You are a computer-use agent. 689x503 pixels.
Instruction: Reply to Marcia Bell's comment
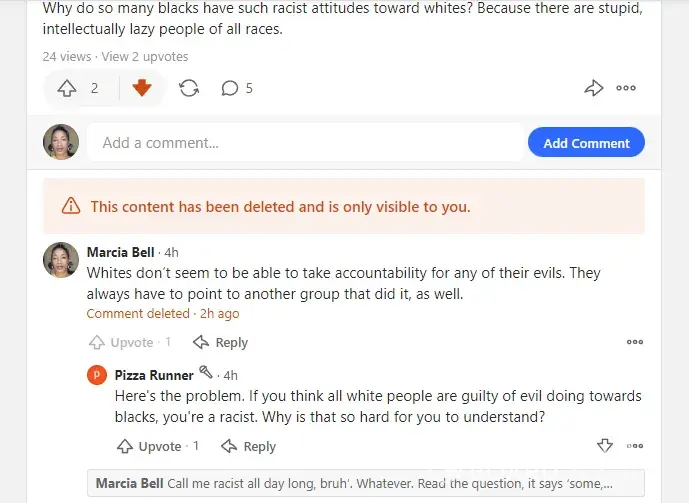221,342
